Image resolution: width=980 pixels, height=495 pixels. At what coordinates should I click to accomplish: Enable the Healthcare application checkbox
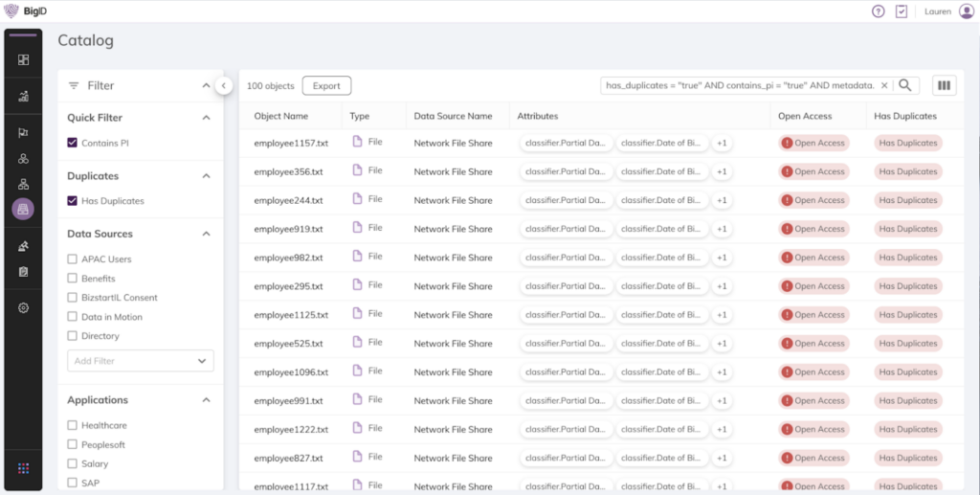pyautogui.click(x=73, y=425)
